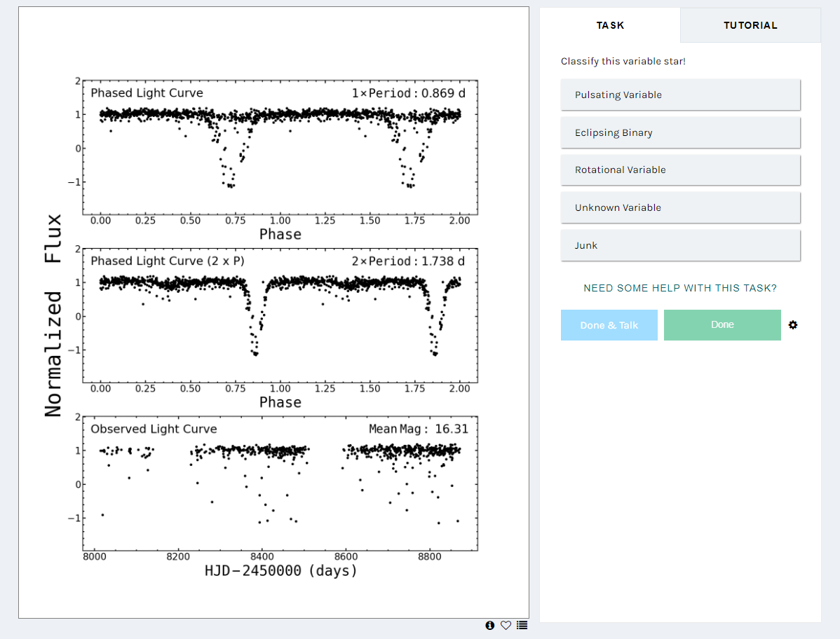Screen dimensions: 840x639
Task: Click the 'Mean Mag : 16.31' label
Action: [x=419, y=430]
